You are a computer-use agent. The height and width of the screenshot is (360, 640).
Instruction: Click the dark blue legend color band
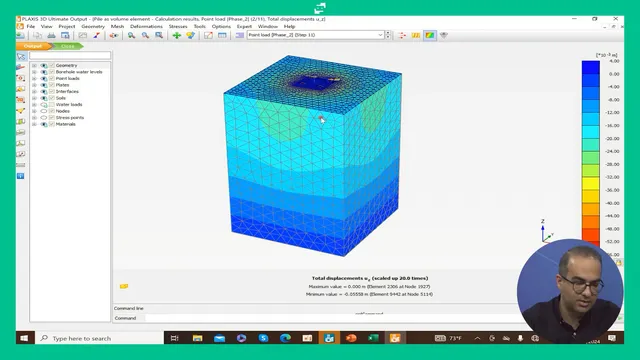pos(591,67)
